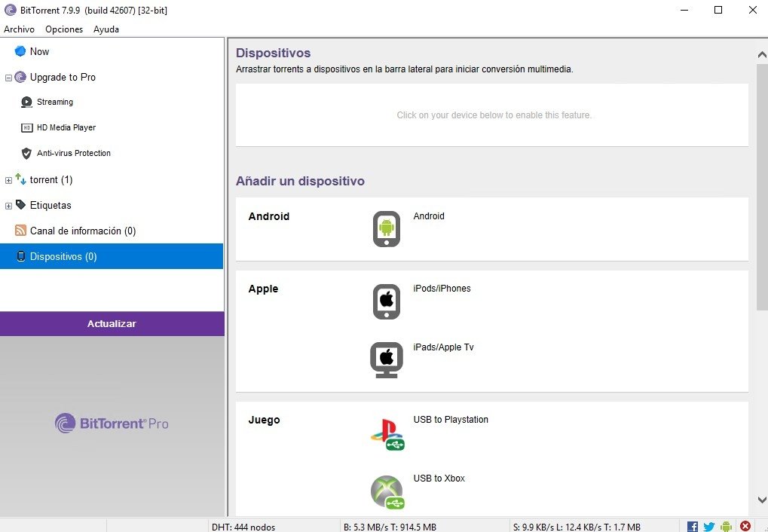Click the RSS feed icon for Canal de información
768x532 pixels.
tap(20, 231)
